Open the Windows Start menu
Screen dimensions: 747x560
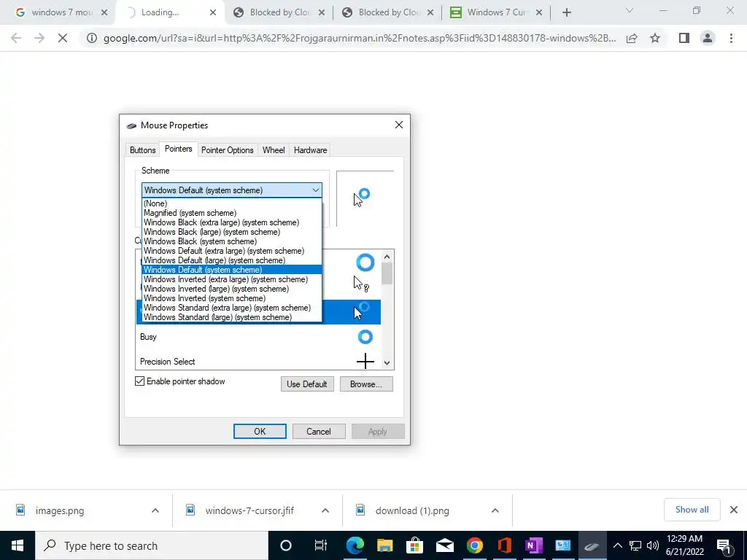[x=18, y=545]
